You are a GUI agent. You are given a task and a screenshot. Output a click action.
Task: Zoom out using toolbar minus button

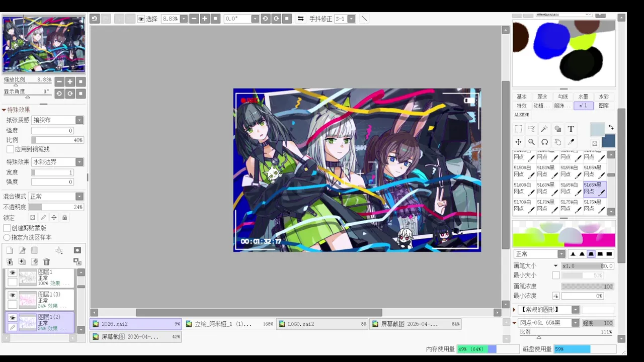194,19
